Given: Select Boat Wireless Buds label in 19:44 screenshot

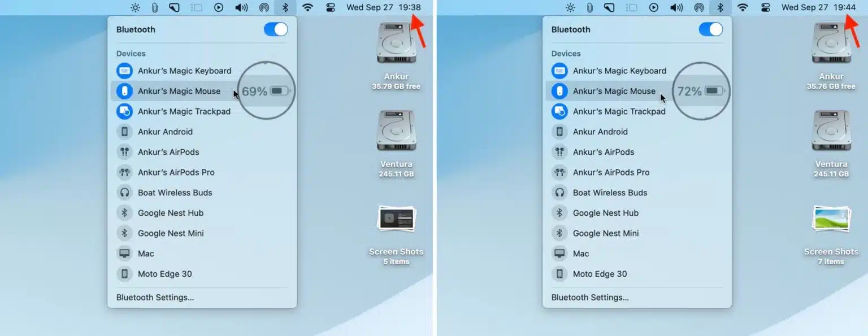Looking at the screenshot, I should [x=610, y=193].
